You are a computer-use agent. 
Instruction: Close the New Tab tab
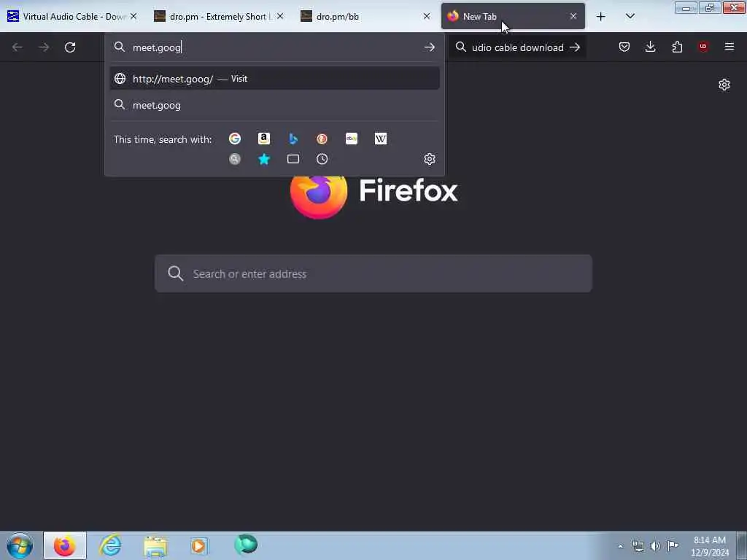pyautogui.click(x=573, y=16)
